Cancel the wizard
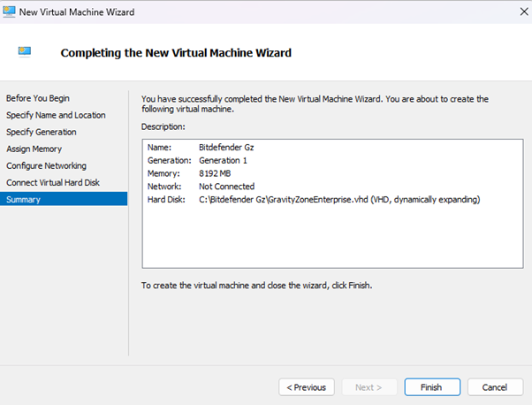The height and width of the screenshot is (405, 532). coord(494,387)
